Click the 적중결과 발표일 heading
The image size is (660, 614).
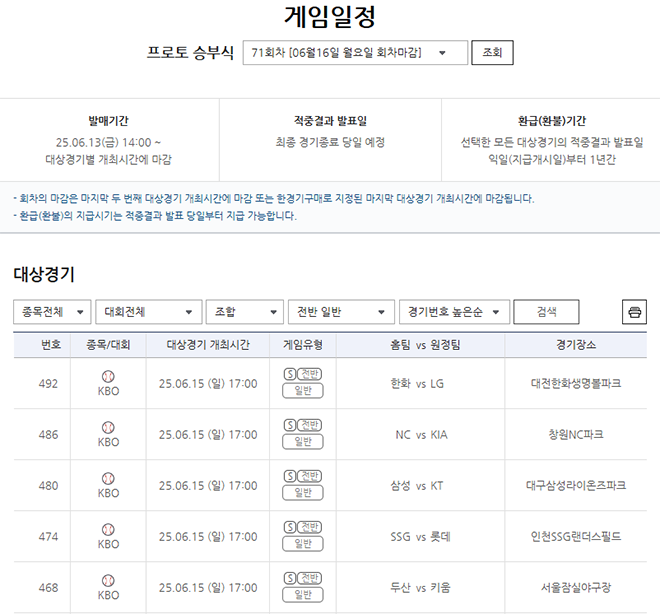[x=330, y=121]
